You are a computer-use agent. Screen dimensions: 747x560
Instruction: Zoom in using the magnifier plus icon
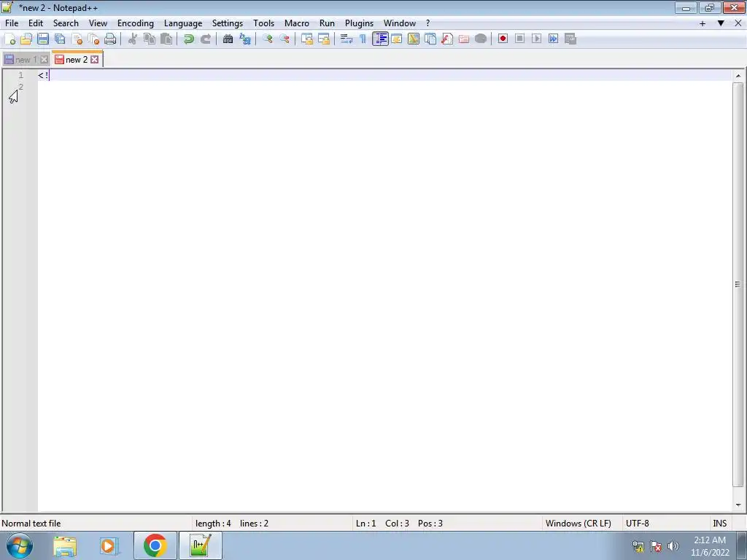tap(267, 39)
